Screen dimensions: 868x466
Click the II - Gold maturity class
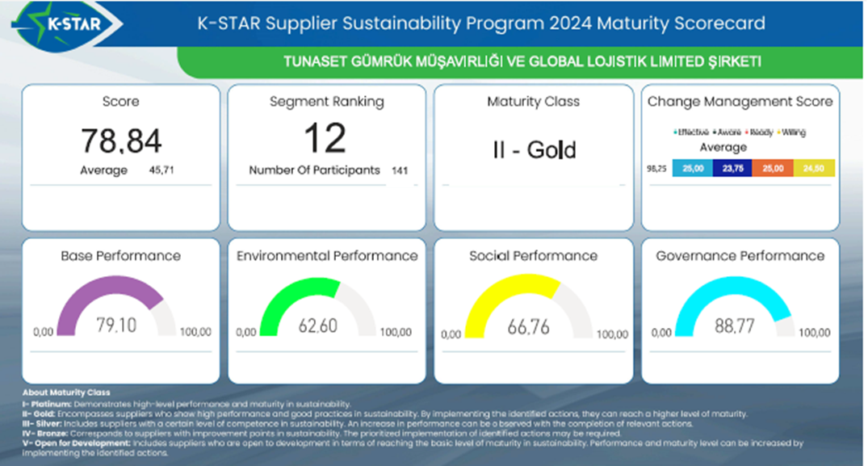coord(534,150)
